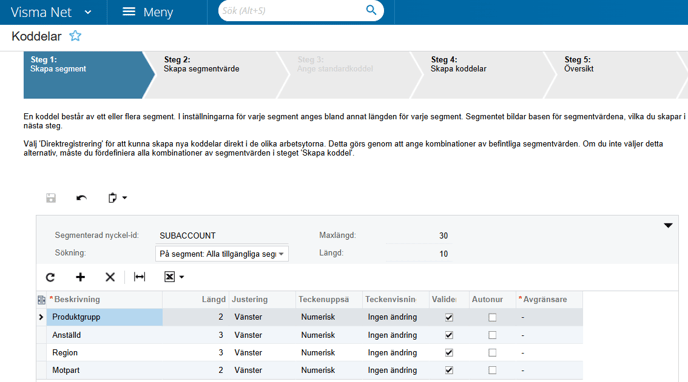Click Vänster in the Motpart row
688x382 pixels.
(x=248, y=370)
